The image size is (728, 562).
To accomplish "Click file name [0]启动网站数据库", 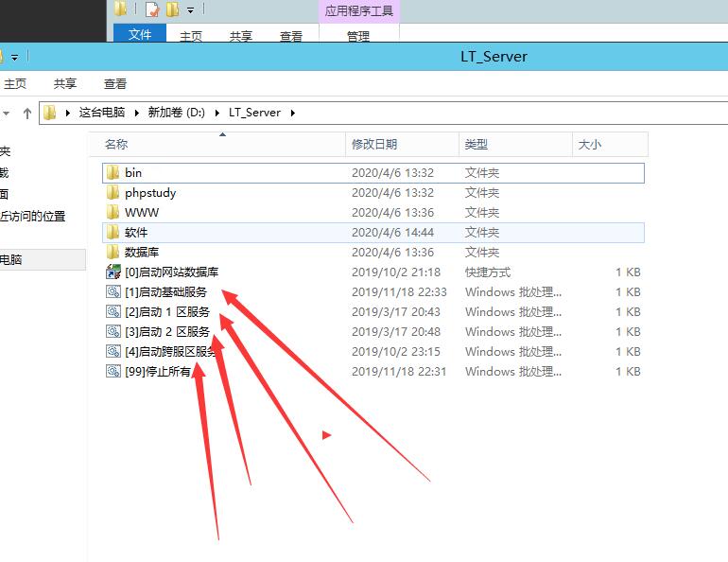I will (172, 272).
